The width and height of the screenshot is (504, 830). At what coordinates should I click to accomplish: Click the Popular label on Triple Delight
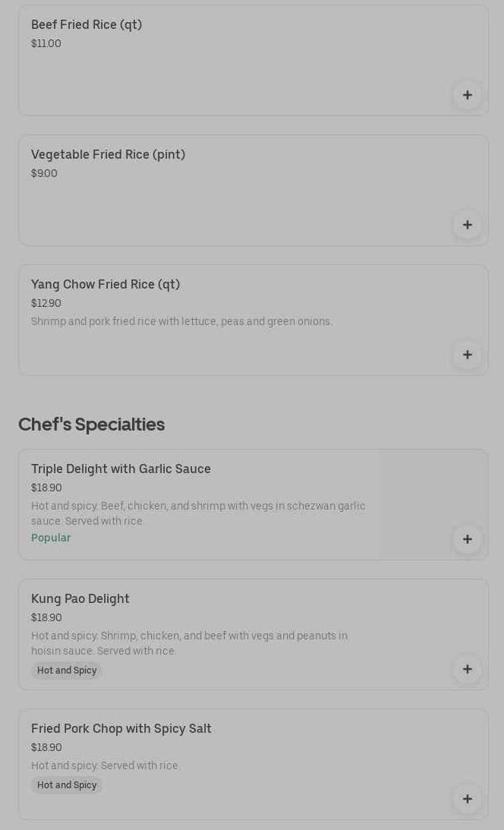point(51,538)
